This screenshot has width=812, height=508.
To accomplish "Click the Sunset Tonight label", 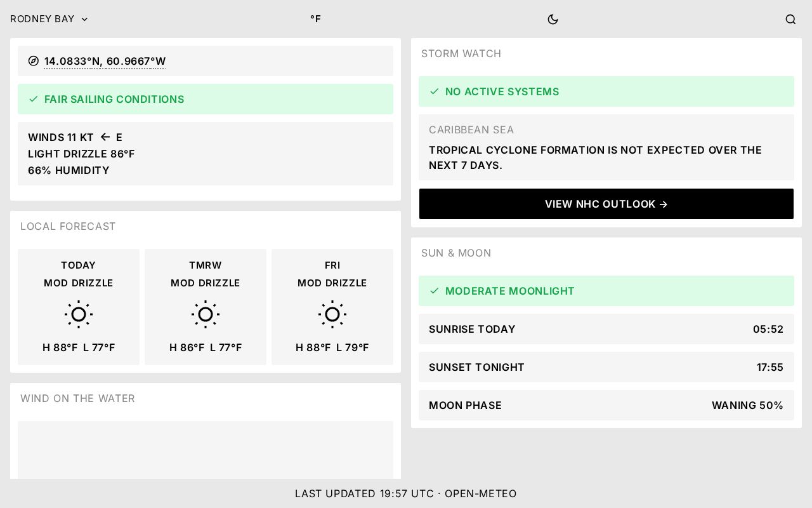I will pos(476,367).
